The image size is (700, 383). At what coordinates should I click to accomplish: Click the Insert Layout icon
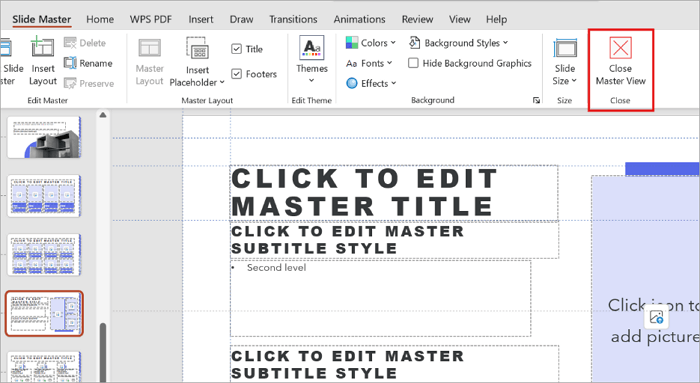pyautogui.click(x=42, y=47)
